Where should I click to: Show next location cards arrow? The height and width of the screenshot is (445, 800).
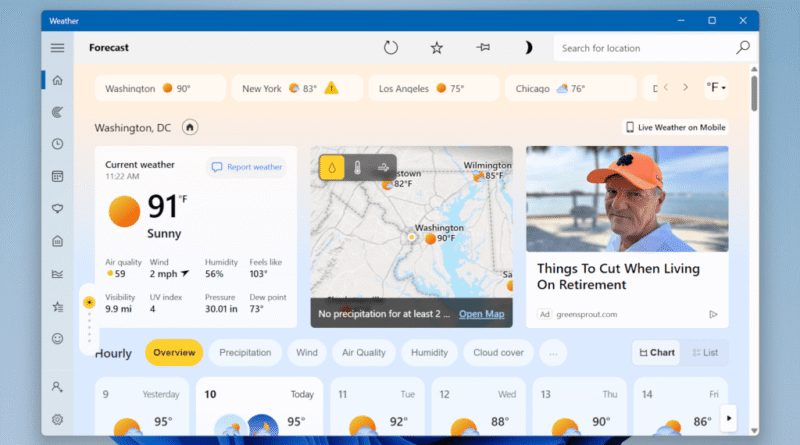click(x=685, y=87)
